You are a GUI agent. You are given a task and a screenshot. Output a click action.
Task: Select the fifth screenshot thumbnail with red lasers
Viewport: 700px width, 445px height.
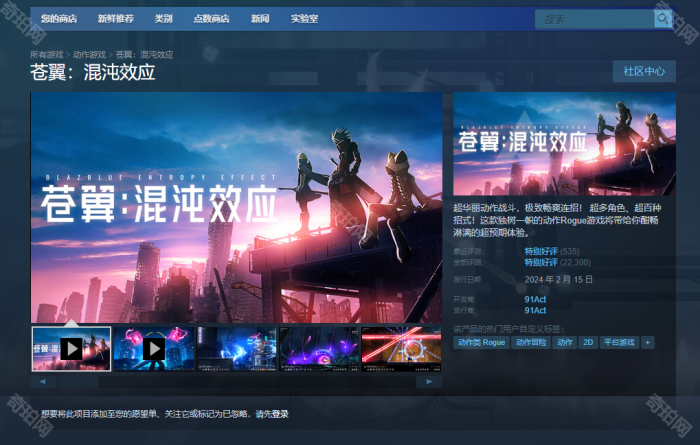pos(401,349)
